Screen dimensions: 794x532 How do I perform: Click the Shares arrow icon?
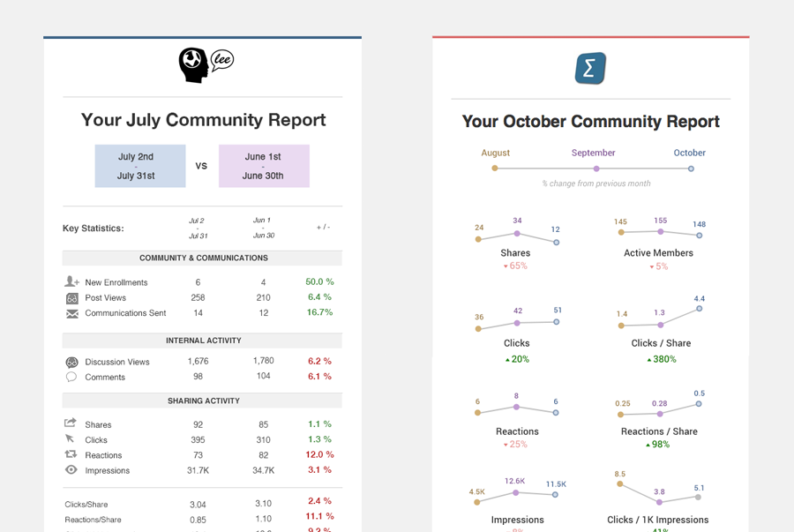(x=71, y=424)
